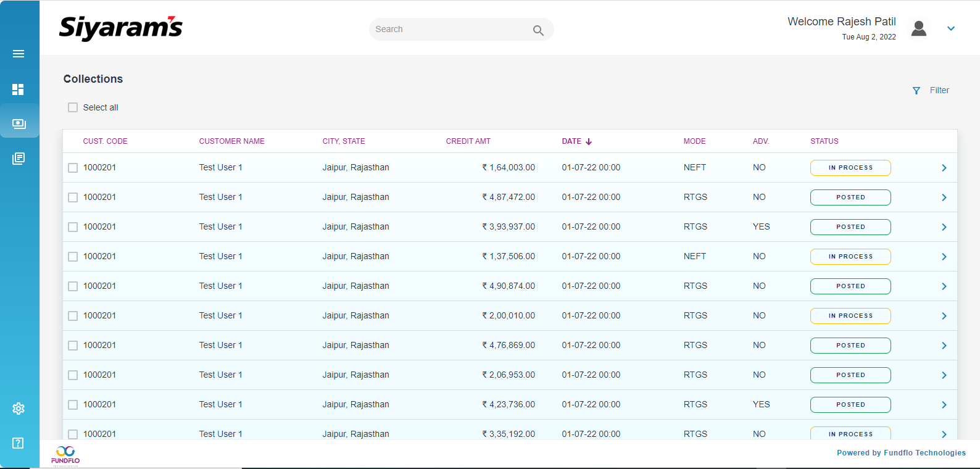980x469 pixels.
Task: Click IN PROCESS badge for ₹ 2,00,010.00
Action: click(x=850, y=316)
